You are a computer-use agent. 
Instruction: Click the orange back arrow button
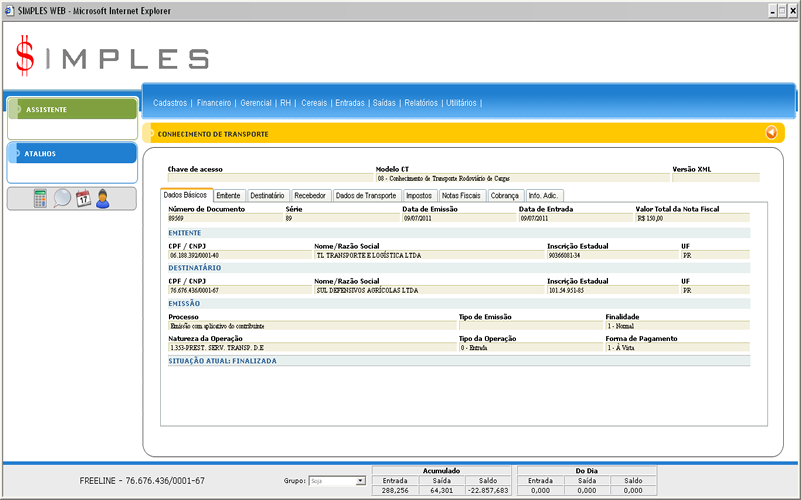771,133
